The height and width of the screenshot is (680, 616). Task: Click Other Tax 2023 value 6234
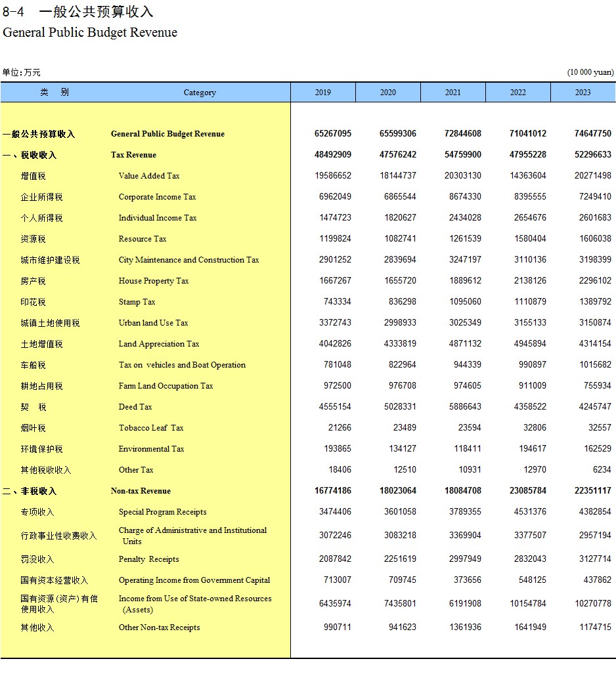602,470
